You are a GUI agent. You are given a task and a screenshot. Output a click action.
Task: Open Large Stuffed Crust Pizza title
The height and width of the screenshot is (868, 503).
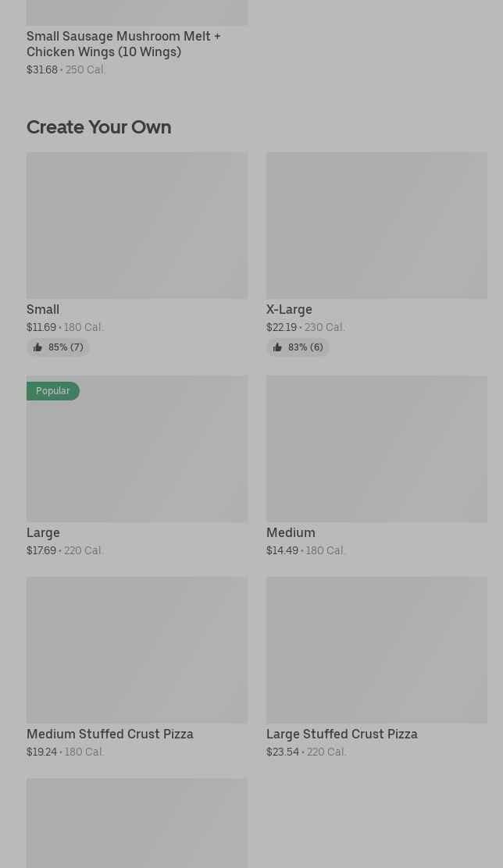pos(342,734)
